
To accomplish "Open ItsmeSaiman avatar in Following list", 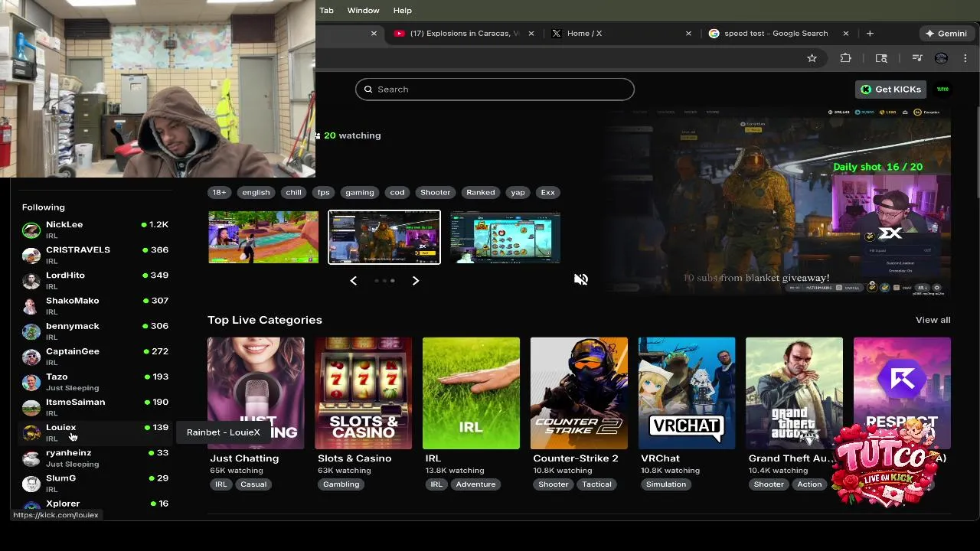I will [x=31, y=407].
